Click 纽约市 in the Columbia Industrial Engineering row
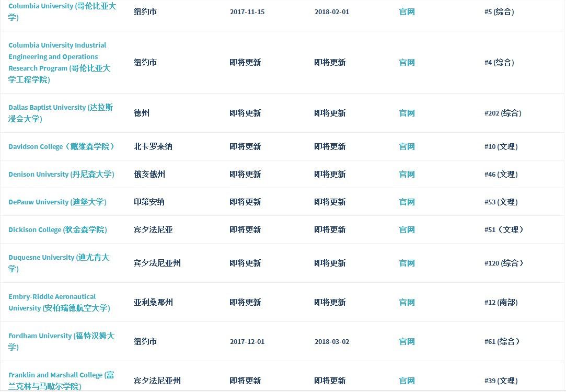The width and height of the screenshot is (566, 392). [145, 62]
